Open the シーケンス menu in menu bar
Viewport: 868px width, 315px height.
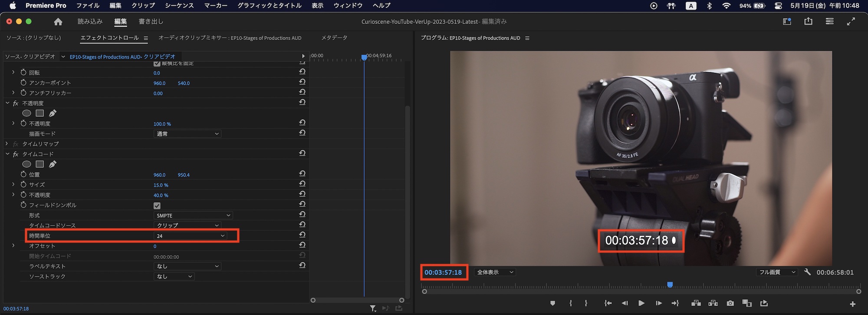(179, 6)
